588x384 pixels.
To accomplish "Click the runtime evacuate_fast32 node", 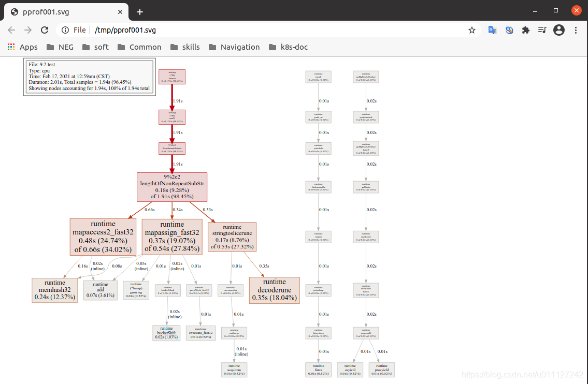I will point(200,333).
